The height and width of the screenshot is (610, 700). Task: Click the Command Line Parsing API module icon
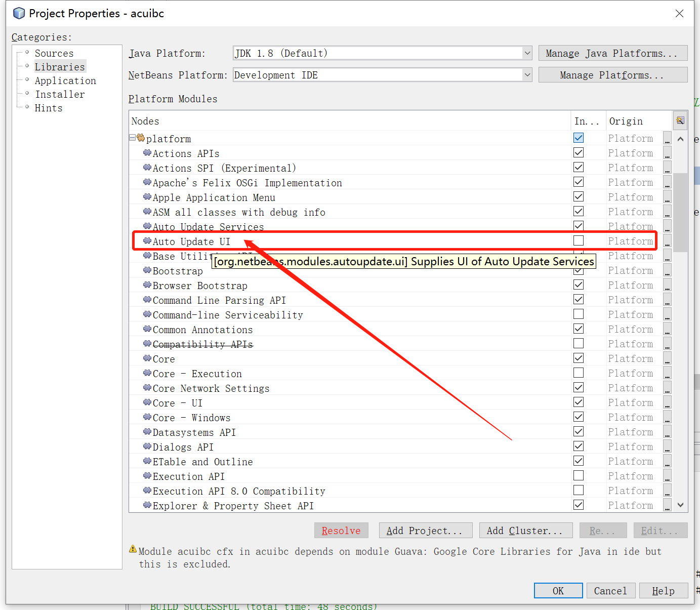[x=147, y=300]
